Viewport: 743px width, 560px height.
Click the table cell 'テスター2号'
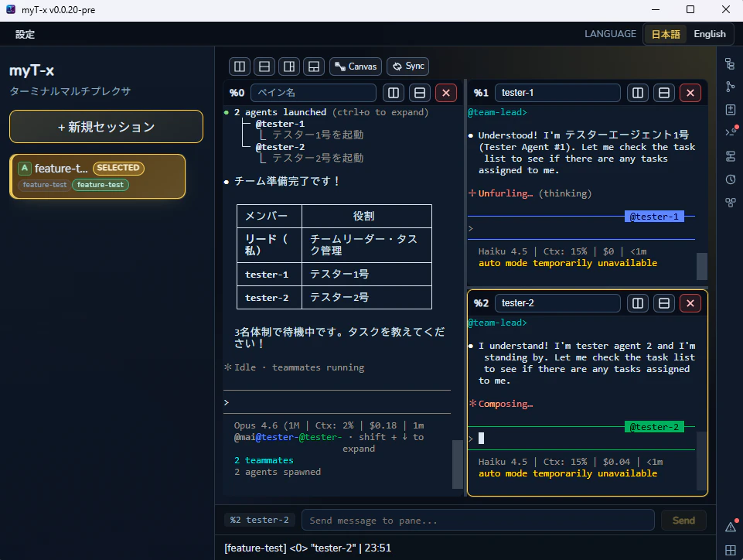pos(366,297)
